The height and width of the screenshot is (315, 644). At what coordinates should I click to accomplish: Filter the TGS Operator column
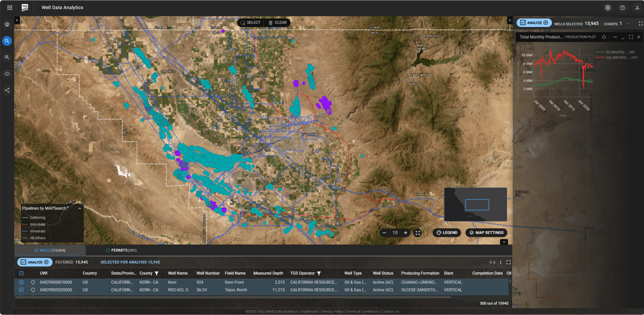319,273
